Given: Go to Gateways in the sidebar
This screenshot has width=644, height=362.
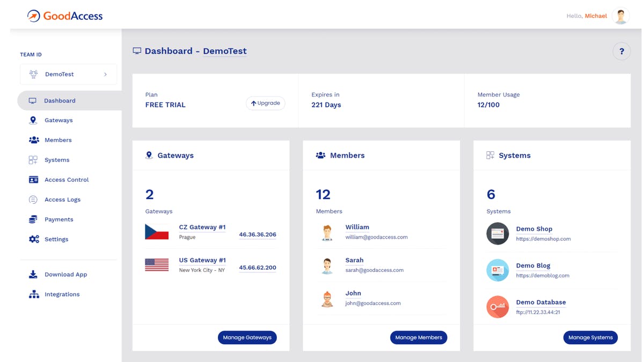Looking at the screenshot, I should 58,120.
